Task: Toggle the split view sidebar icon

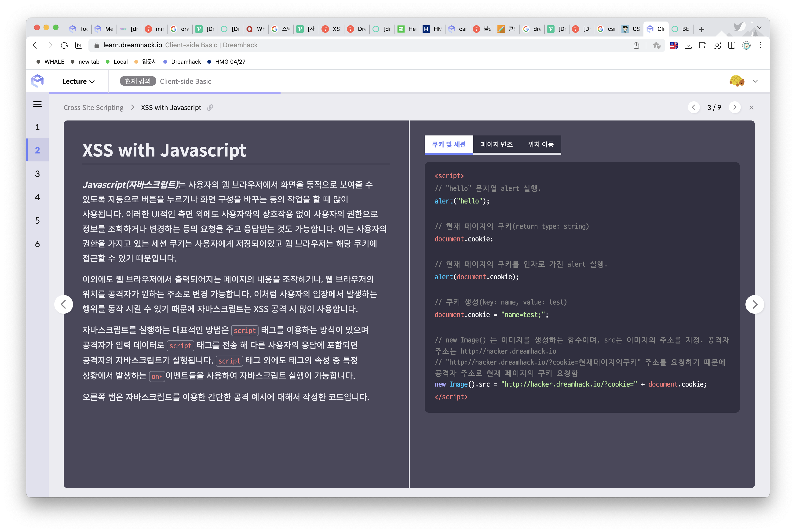Action: point(731,45)
